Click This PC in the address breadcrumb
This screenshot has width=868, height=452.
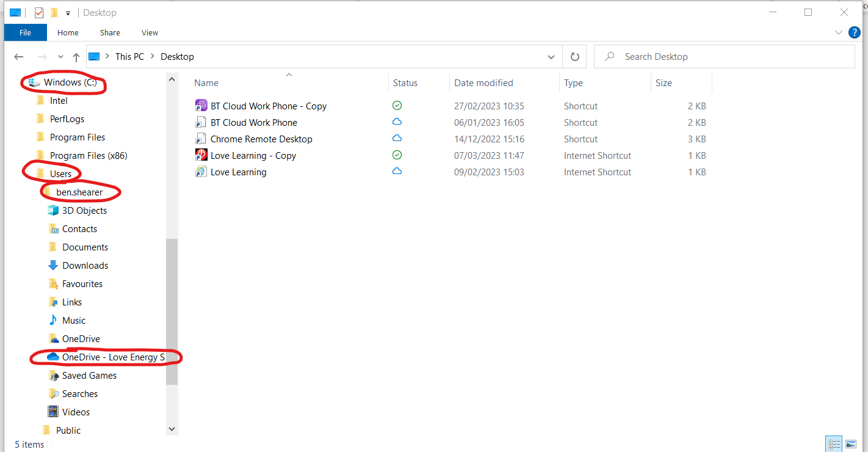click(129, 57)
